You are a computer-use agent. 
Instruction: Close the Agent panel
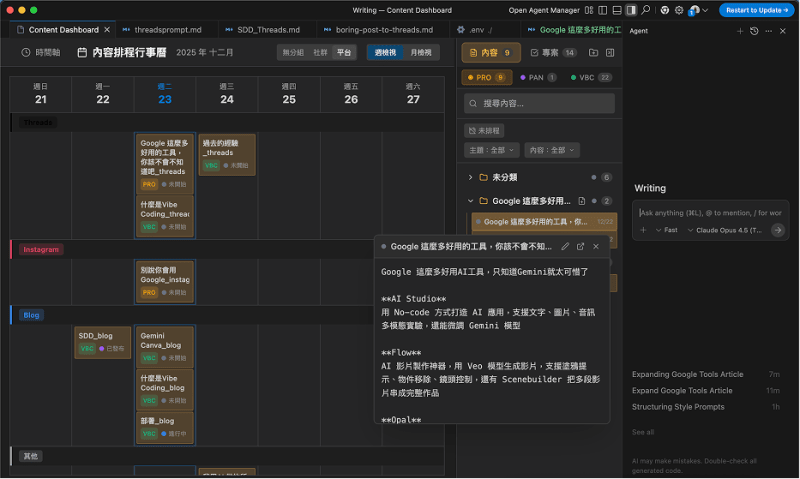783,31
